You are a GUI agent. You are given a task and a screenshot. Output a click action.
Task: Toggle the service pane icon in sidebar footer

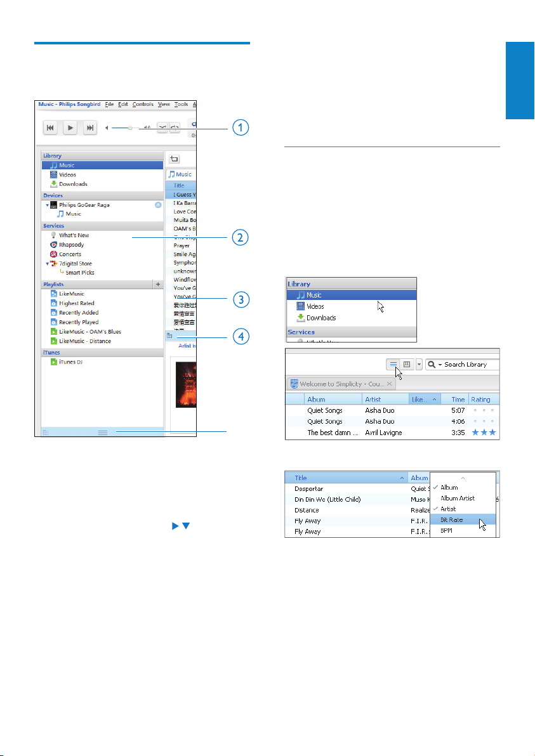[45, 433]
